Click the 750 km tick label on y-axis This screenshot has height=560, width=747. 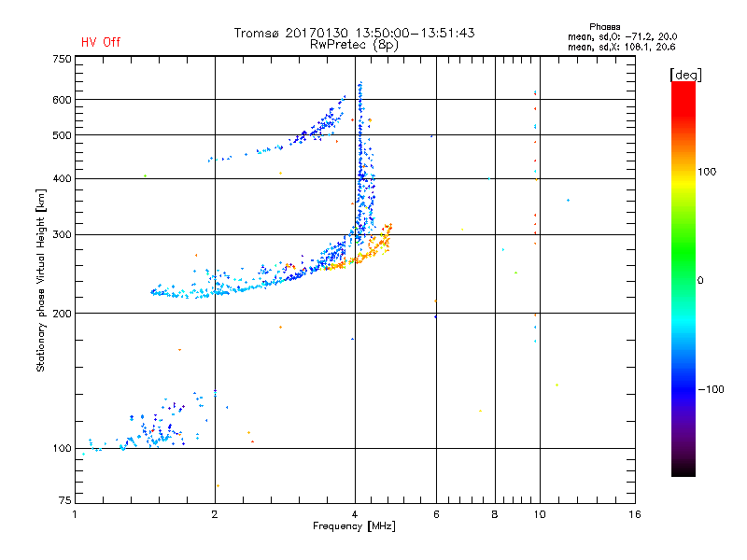click(x=61, y=59)
